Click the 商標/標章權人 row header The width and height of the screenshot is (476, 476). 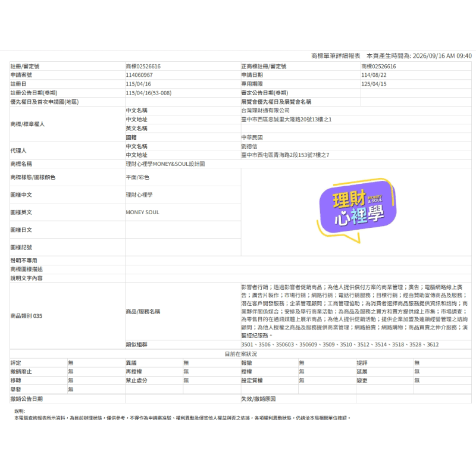[27, 124]
